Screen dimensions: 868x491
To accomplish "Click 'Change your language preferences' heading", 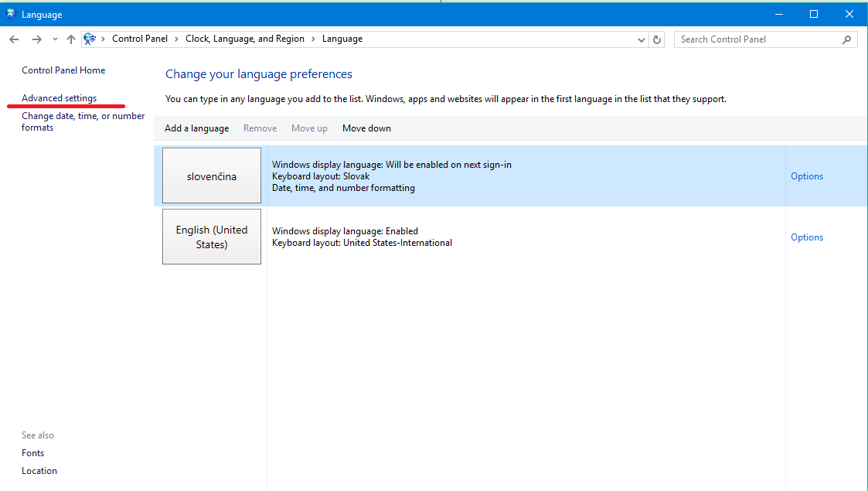I will coord(258,74).
